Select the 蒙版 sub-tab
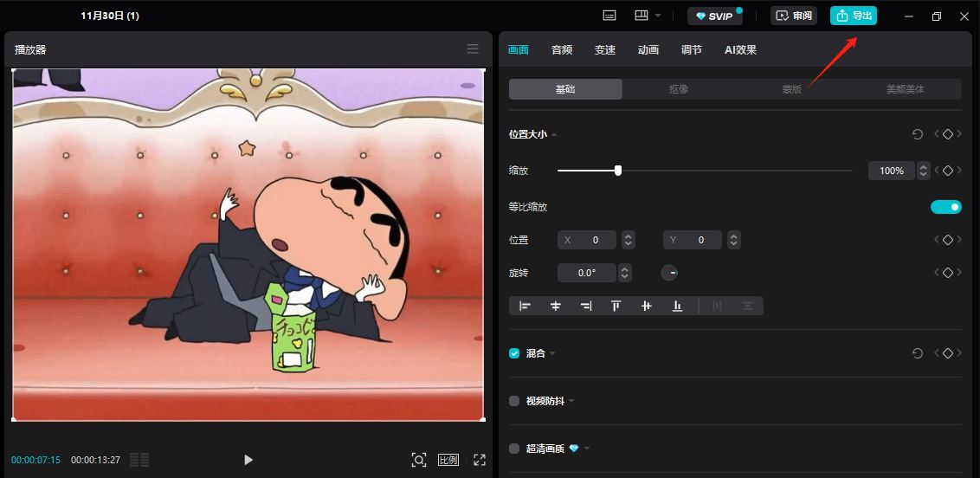The height and width of the screenshot is (478, 980). tap(792, 89)
